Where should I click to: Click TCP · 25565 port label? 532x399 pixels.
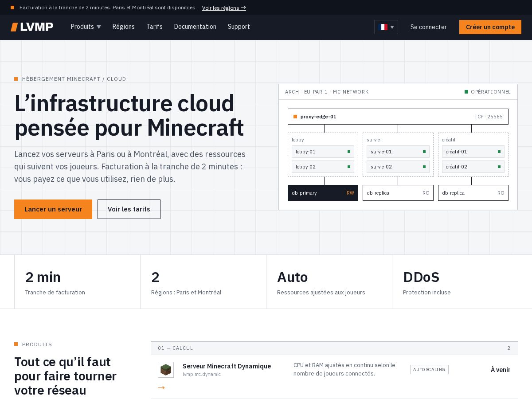click(489, 117)
